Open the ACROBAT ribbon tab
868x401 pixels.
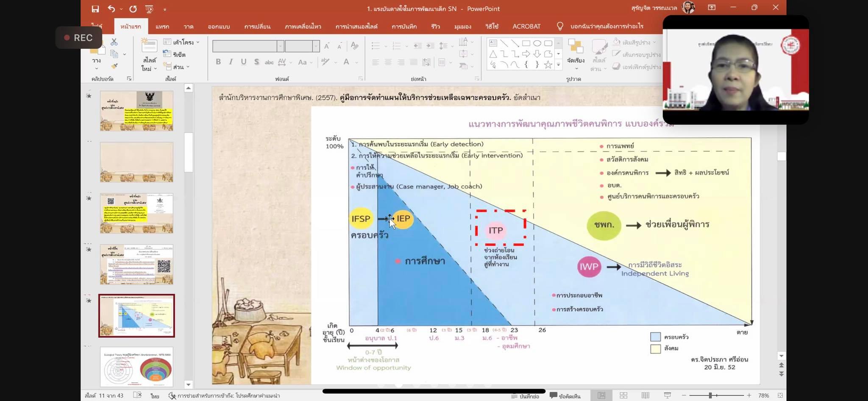tap(526, 26)
